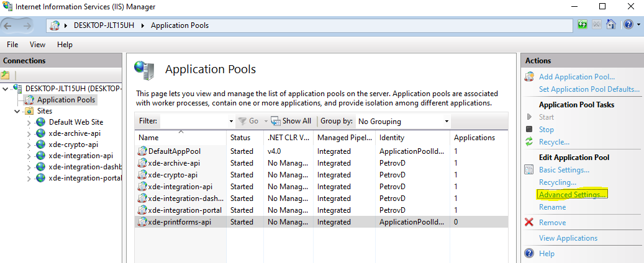Click the home icon in the address bar

click(611, 25)
